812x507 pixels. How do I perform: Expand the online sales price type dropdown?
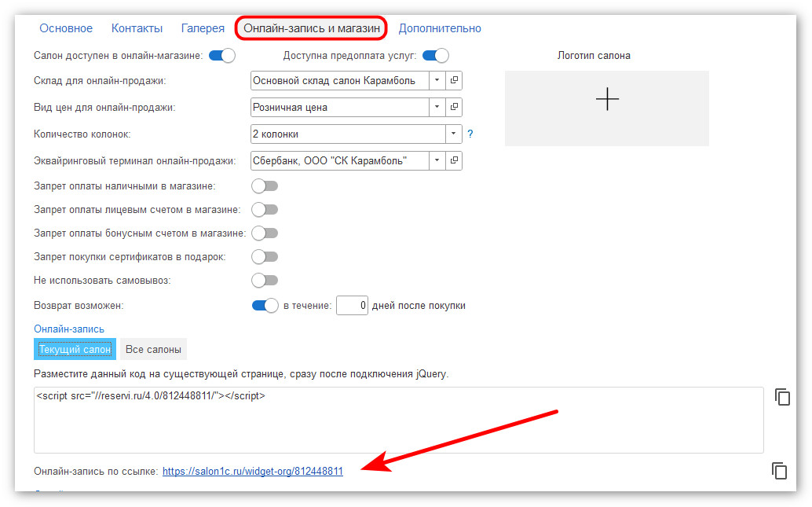pyautogui.click(x=437, y=107)
